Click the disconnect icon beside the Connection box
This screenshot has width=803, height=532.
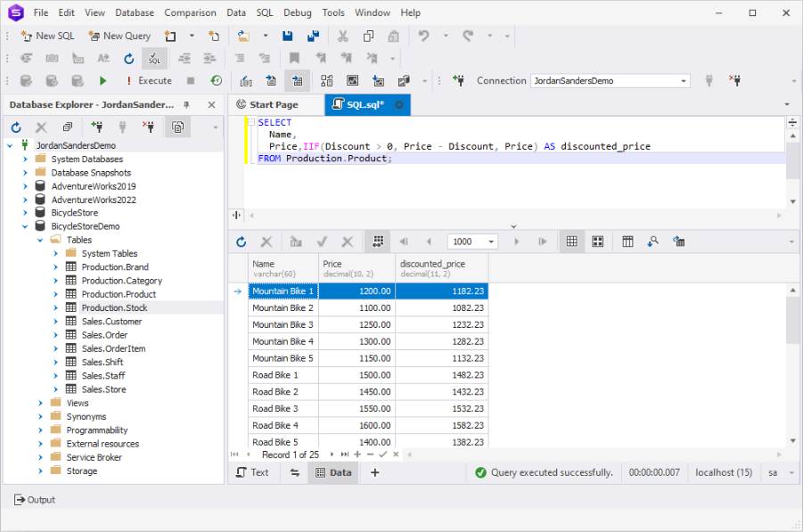pyautogui.click(x=735, y=80)
